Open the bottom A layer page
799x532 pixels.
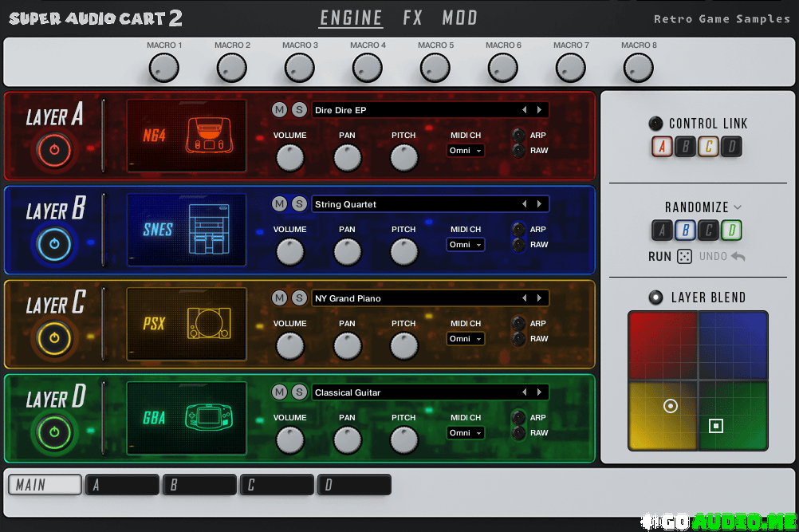point(122,485)
